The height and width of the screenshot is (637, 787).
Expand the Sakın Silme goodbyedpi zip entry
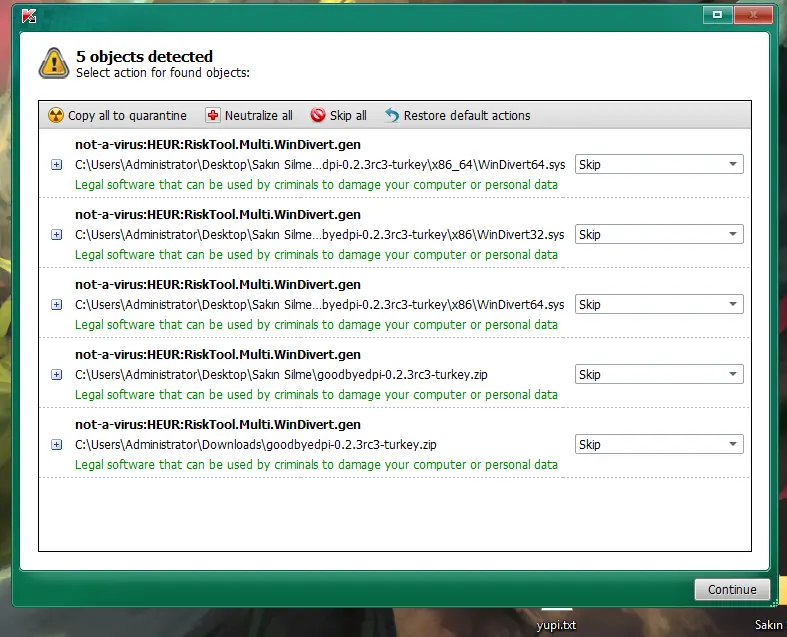tap(57, 374)
